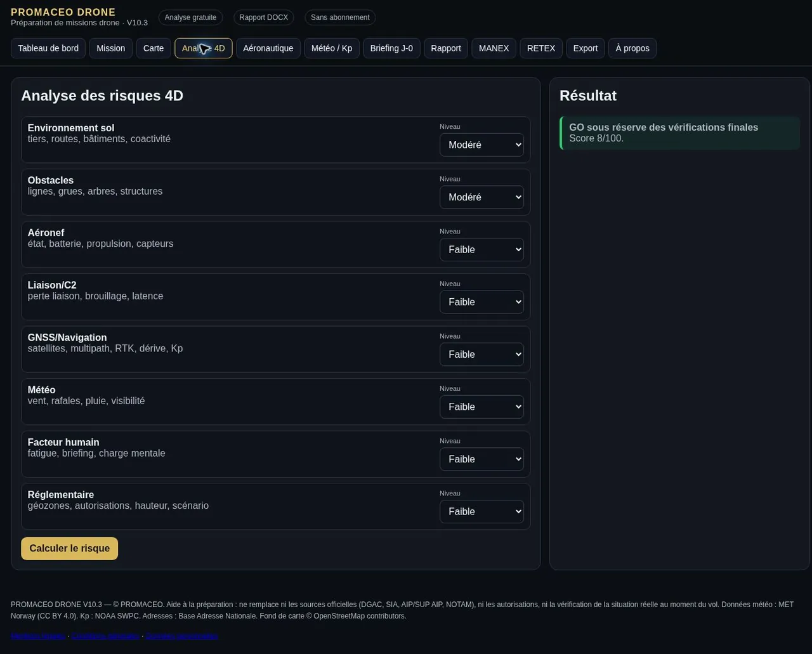Image resolution: width=812 pixels, height=654 pixels.
Task: Click the Score 8/100 text
Action: (596, 138)
